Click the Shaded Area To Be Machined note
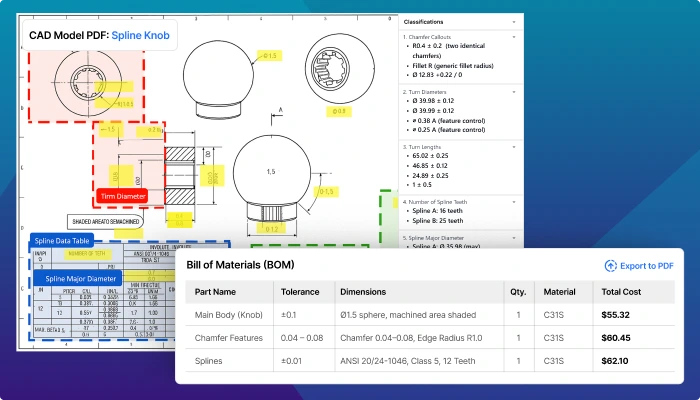The width and height of the screenshot is (700, 400). [x=105, y=221]
